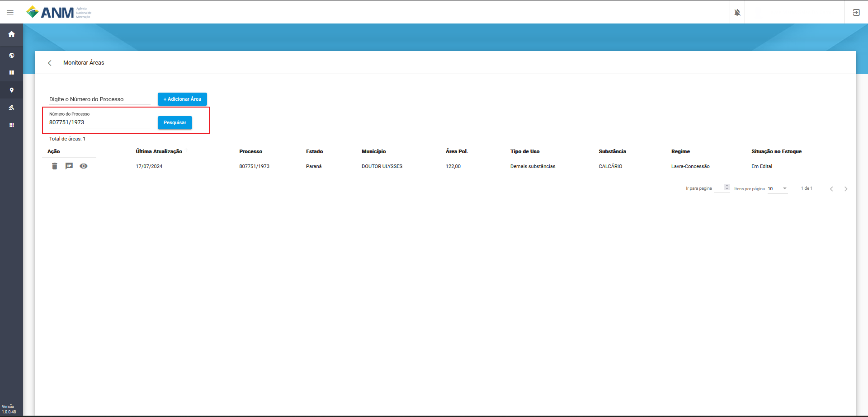Viewport: 868px width, 417px height.
Task: Click the Ir para pagina stepper field
Action: tap(722, 188)
